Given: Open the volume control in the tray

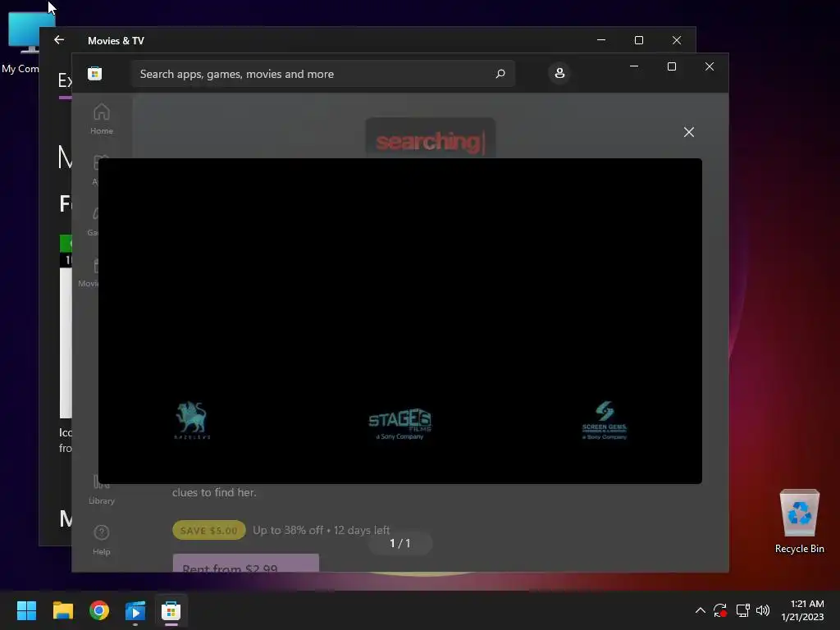Looking at the screenshot, I should (763, 610).
